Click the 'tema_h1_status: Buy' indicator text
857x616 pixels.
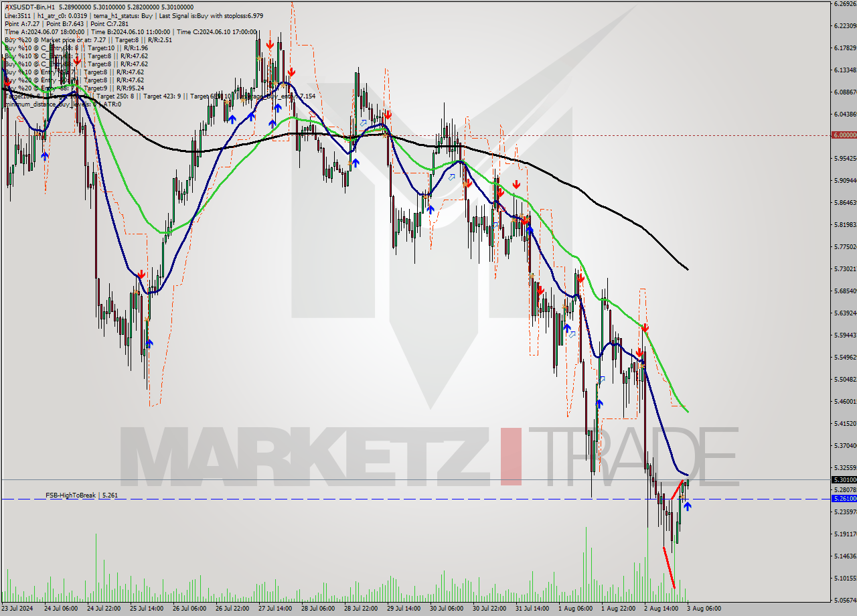coord(123,16)
